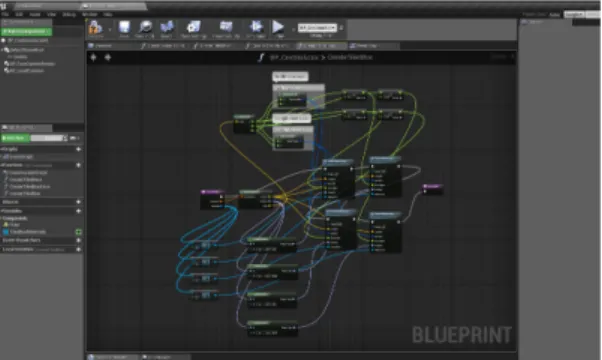Open Class Defaults from the toolbar

(226, 28)
